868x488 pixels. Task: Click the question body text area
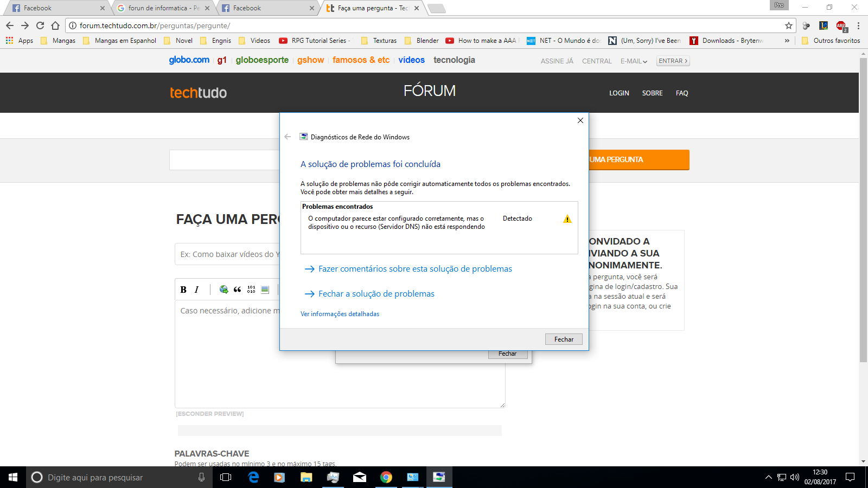click(x=340, y=354)
